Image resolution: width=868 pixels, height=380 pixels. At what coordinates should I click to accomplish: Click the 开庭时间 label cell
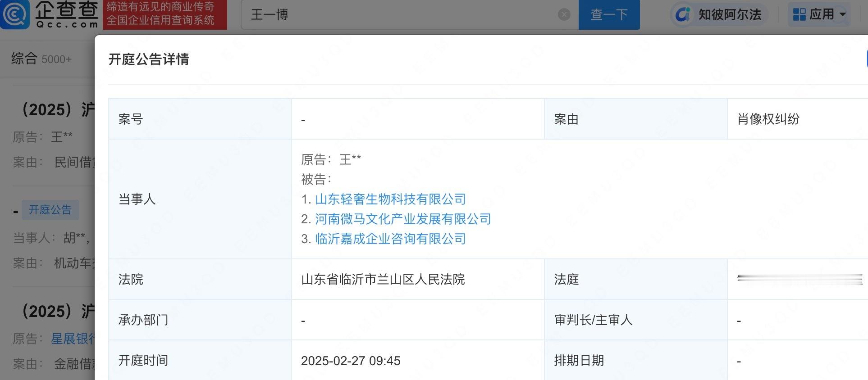(x=200, y=360)
